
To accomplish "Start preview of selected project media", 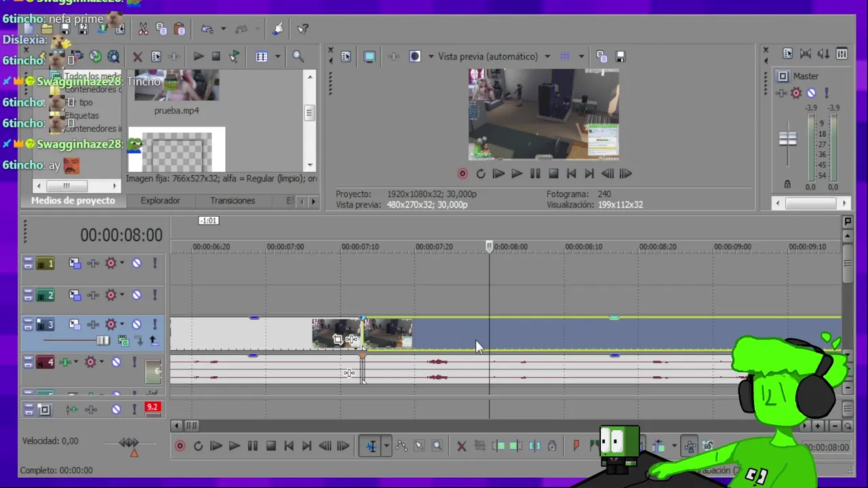I will tap(199, 57).
